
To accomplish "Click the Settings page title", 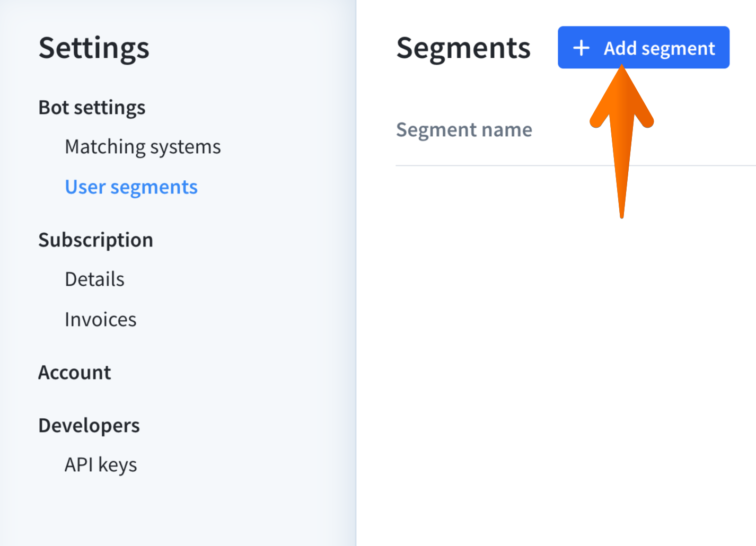I will point(94,48).
